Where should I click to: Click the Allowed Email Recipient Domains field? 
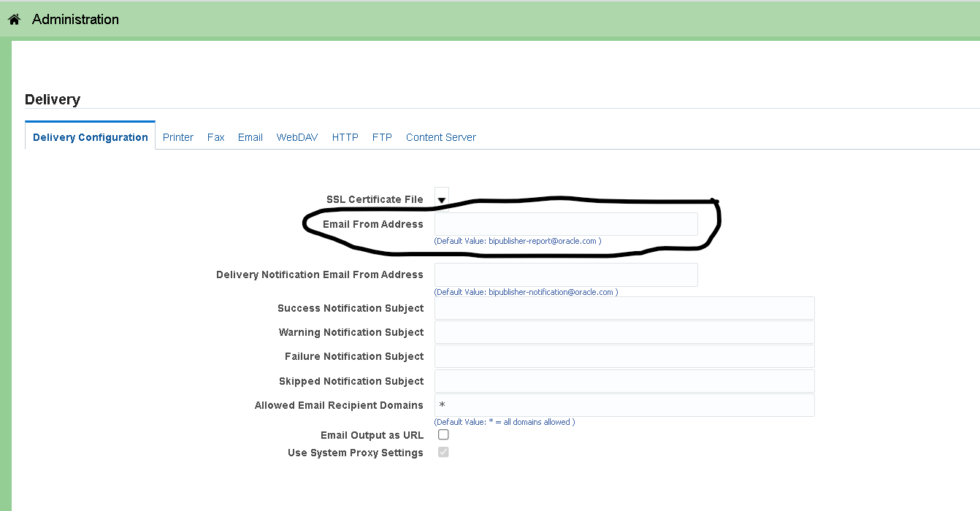click(x=624, y=405)
